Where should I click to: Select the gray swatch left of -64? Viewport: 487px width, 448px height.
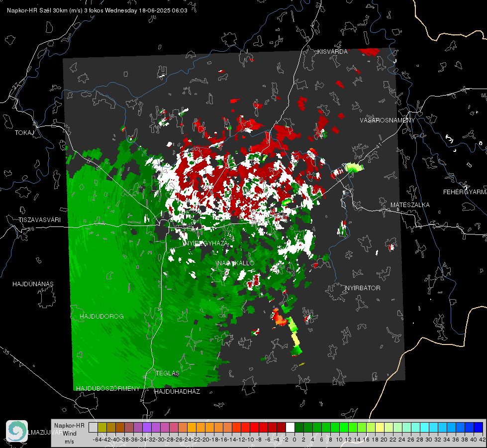[x=93, y=427]
